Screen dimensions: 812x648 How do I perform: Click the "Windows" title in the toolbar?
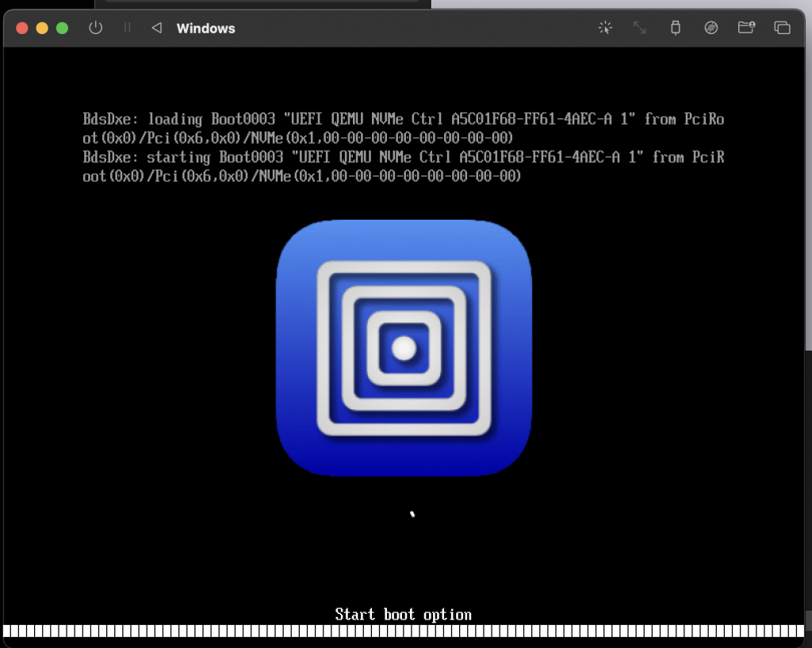coord(205,29)
